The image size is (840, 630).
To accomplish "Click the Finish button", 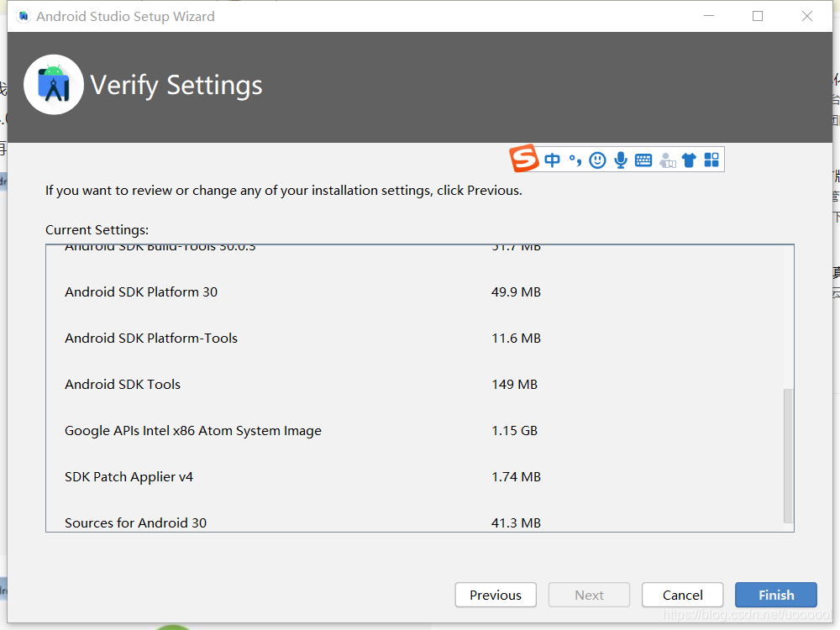I will (x=776, y=595).
